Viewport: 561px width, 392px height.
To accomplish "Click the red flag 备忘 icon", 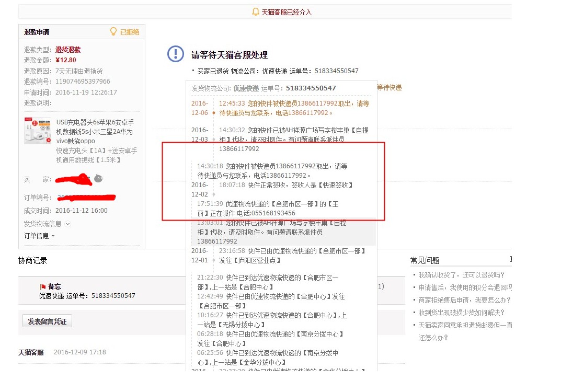I will click(42, 286).
